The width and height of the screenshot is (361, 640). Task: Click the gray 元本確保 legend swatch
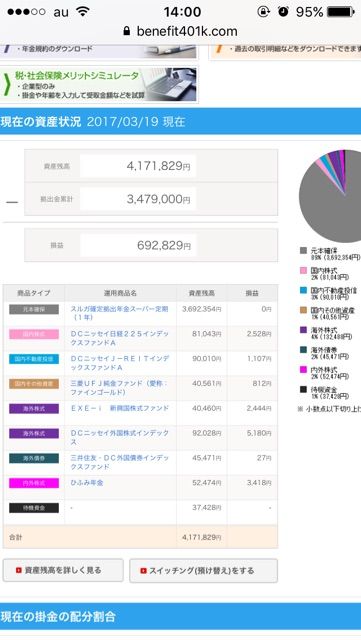tap(303, 251)
